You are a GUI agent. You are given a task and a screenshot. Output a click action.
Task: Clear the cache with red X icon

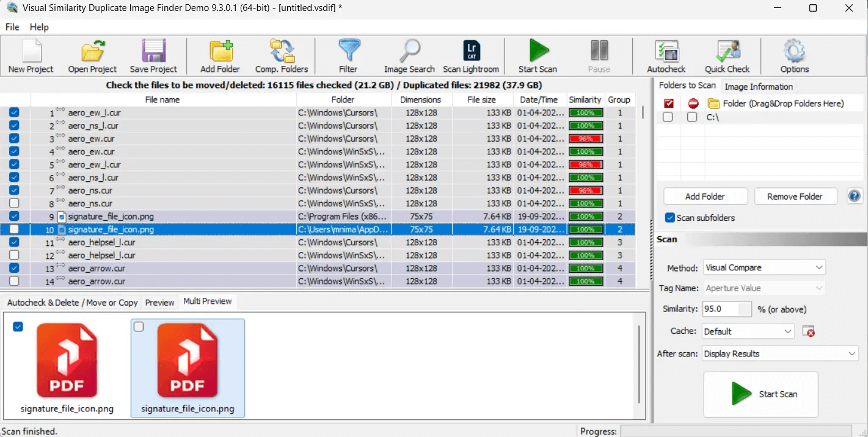[x=809, y=331]
